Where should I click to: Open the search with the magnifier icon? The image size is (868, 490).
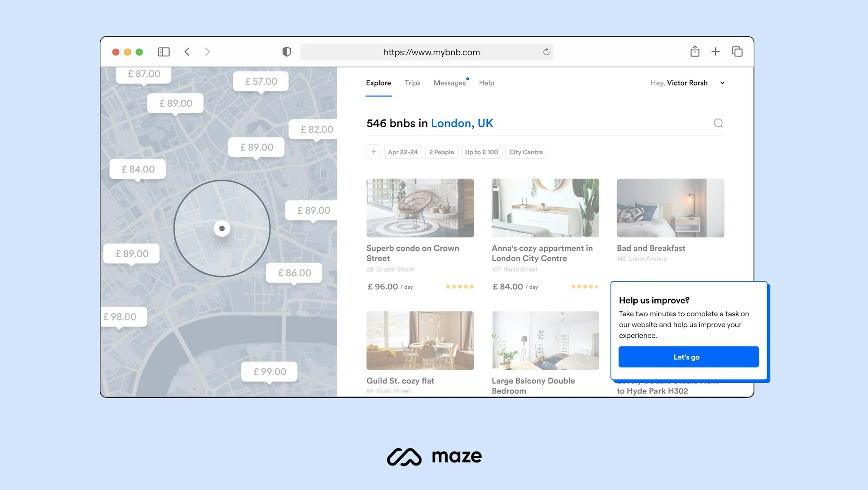click(718, 124)
